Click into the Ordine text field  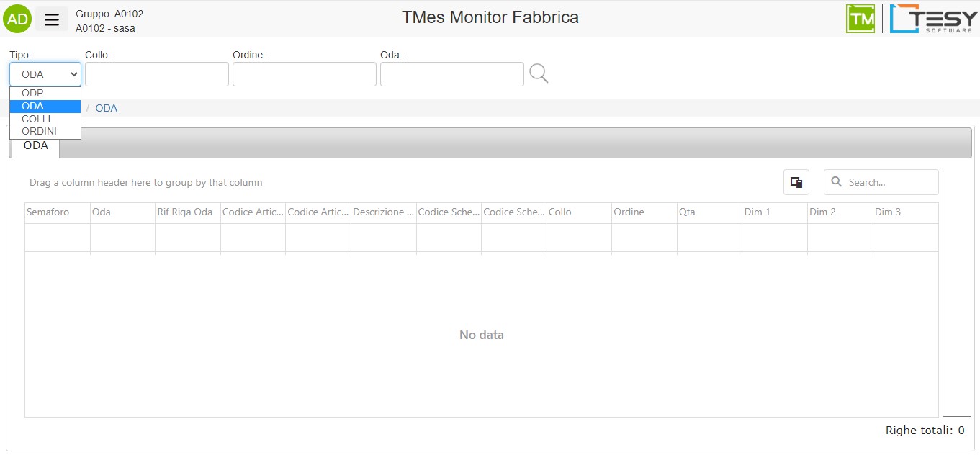click(305, 74)
